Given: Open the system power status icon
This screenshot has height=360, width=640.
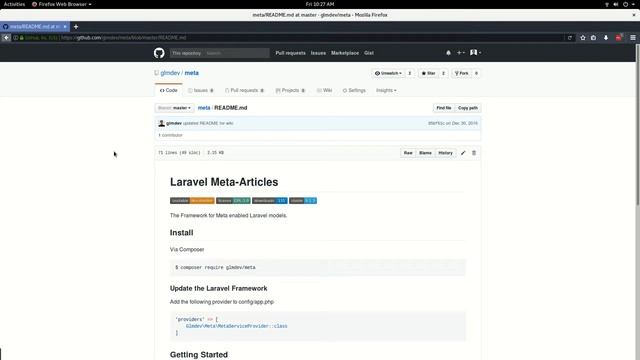Looking at the screenshot, I should coord(625,4).
